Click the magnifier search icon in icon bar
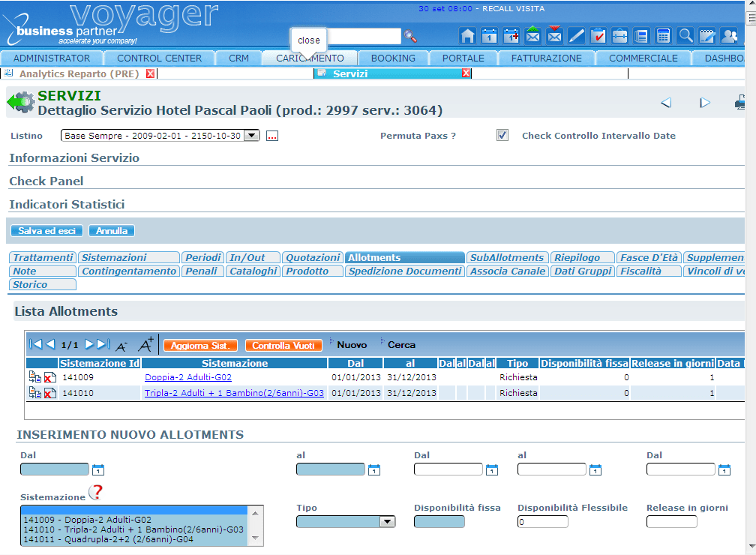756x555 pixels. coord(685,36)
